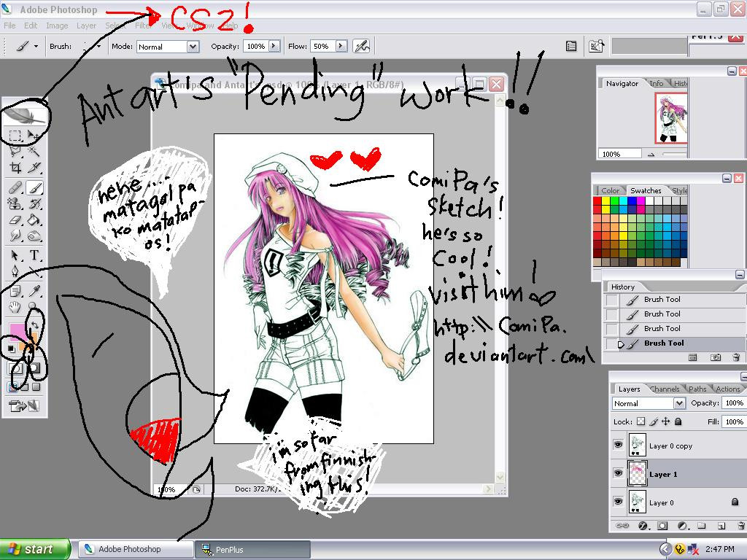Click the Navigator preview thumbnail
Viewport: 747px width, 560px height.
pyautogui.click(x=671, y=118)
